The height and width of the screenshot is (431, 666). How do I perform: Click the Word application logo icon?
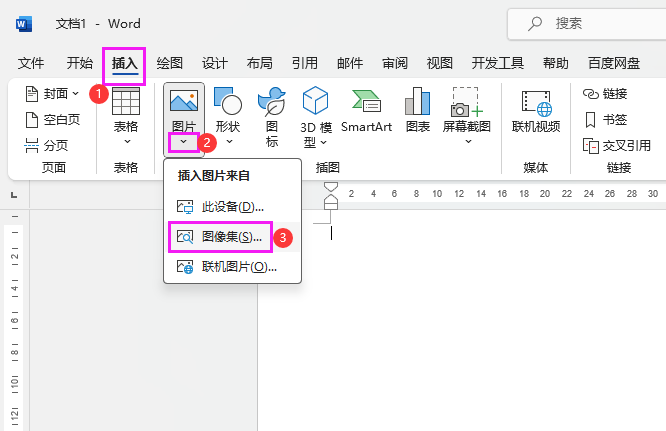pyautogui.click(x=23, y=24)
